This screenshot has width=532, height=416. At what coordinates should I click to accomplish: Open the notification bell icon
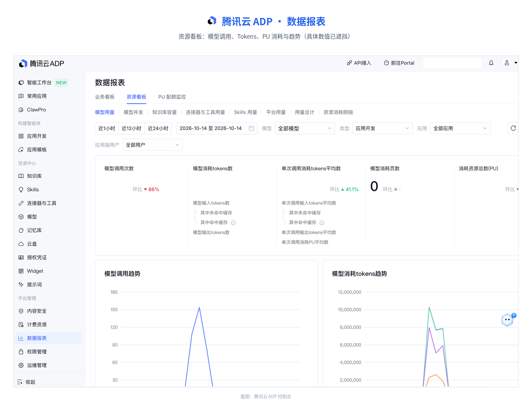click(491, 63)
